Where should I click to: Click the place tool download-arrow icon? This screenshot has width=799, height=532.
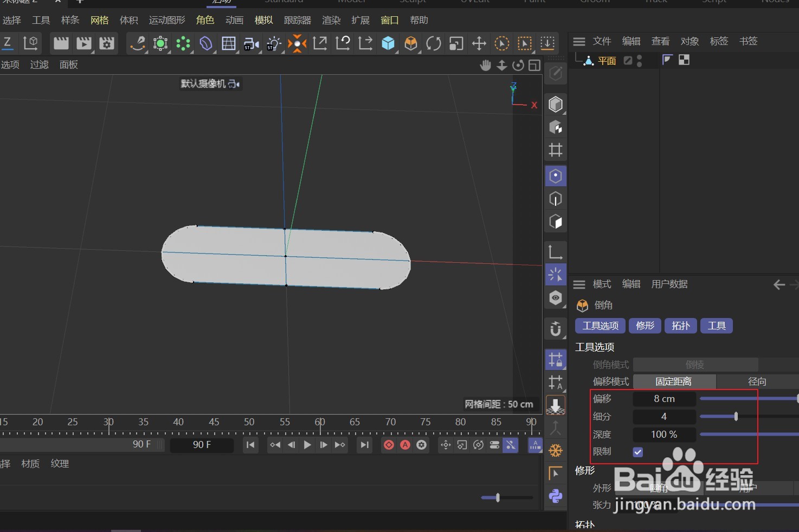[x=547, y=43]
